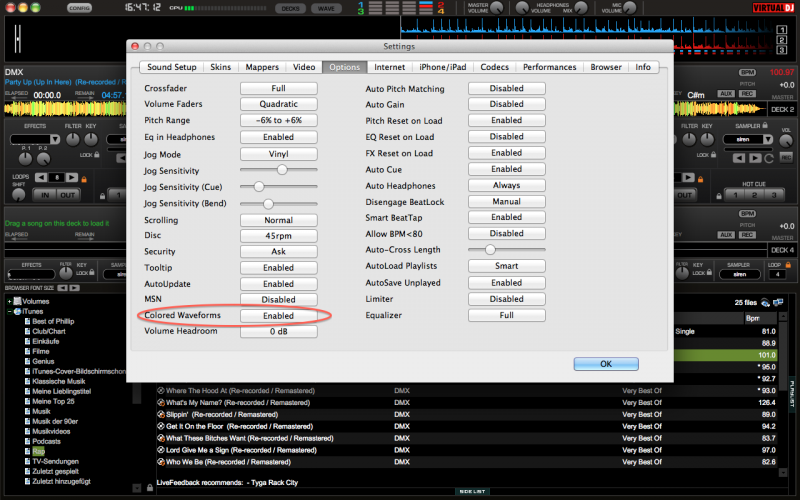
Task: Click Deck 2 sampler VOL knob
Action: [x=786, y=140]
